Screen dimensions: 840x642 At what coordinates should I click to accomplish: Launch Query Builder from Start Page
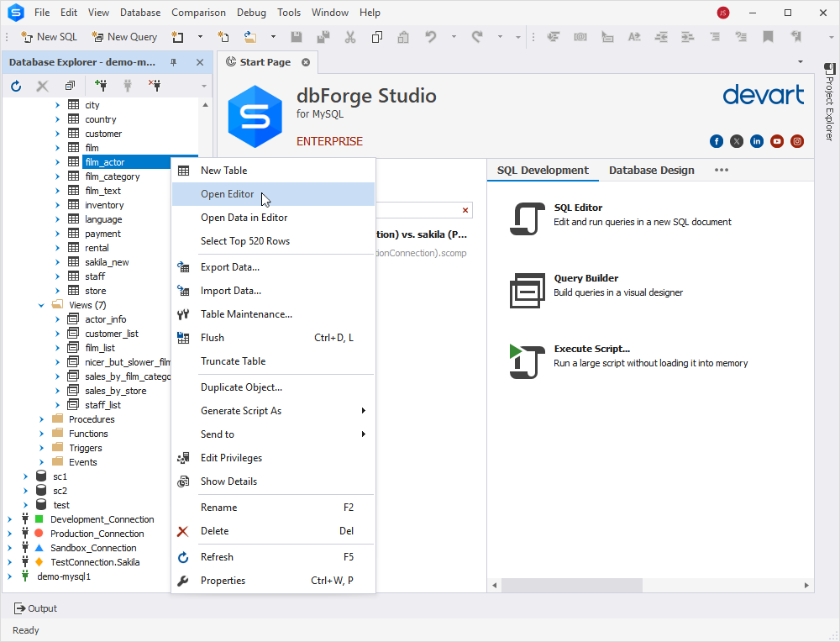tap(528, 290)
